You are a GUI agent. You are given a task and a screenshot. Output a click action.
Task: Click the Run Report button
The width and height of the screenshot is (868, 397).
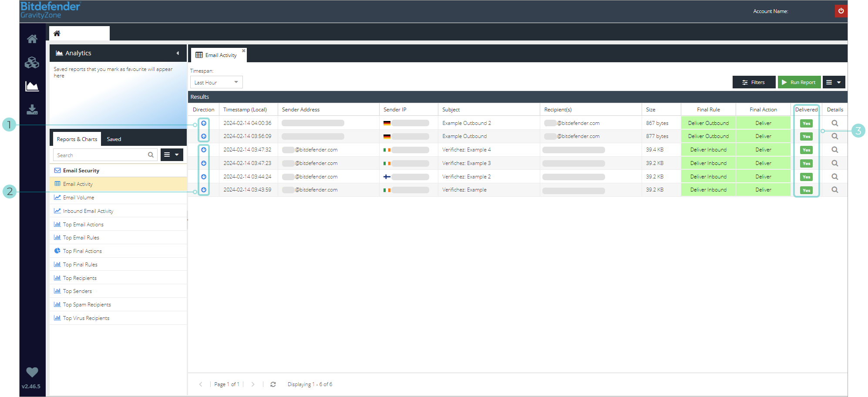coord(799,82)
